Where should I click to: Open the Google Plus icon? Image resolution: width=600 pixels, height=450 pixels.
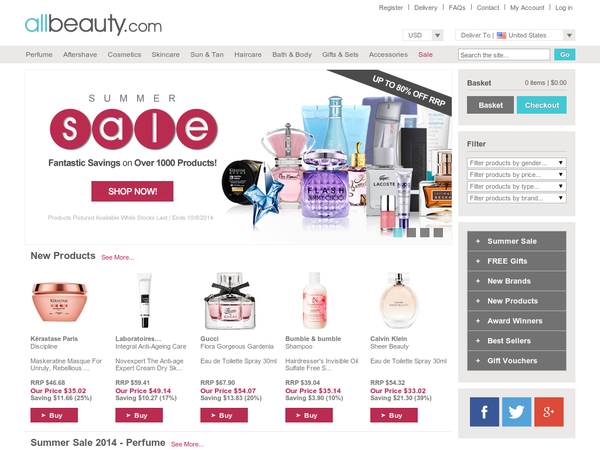(x=549, y=412)
